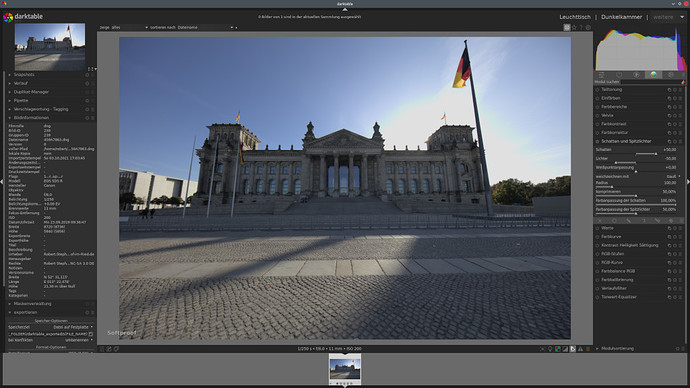Toggle the gamut check warning icon

[580, 349]
